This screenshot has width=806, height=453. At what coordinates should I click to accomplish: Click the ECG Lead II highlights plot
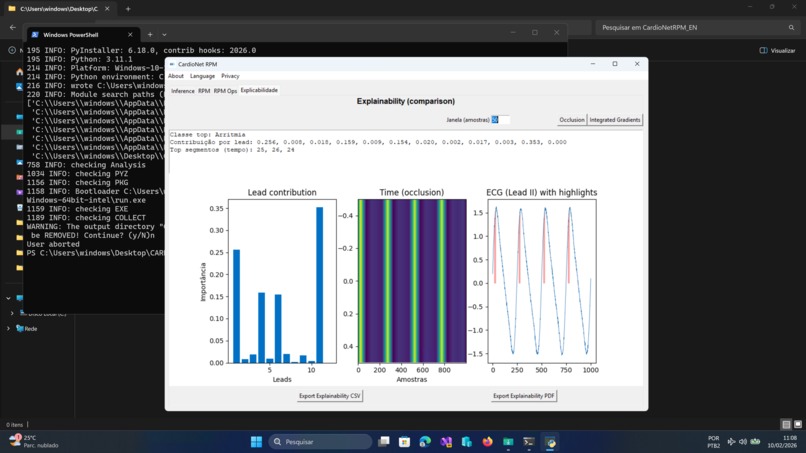542,281
